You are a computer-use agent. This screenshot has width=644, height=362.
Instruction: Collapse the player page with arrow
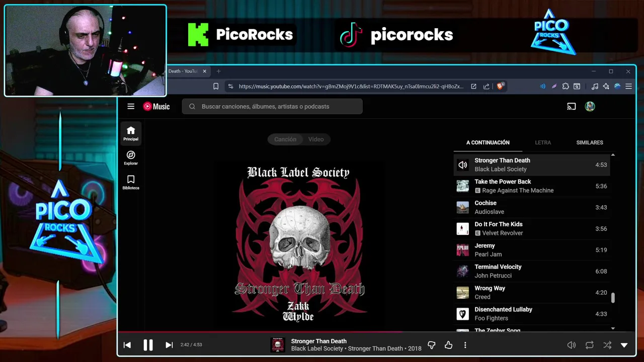[x=624, y=345]
